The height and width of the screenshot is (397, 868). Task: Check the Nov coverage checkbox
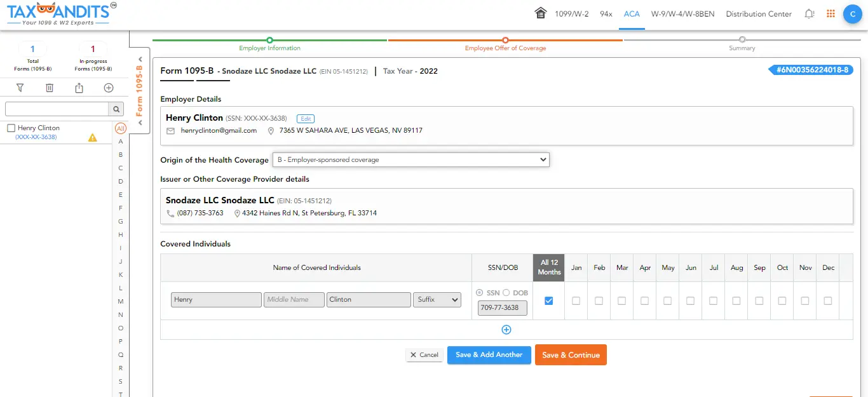[x=804, y=300]
